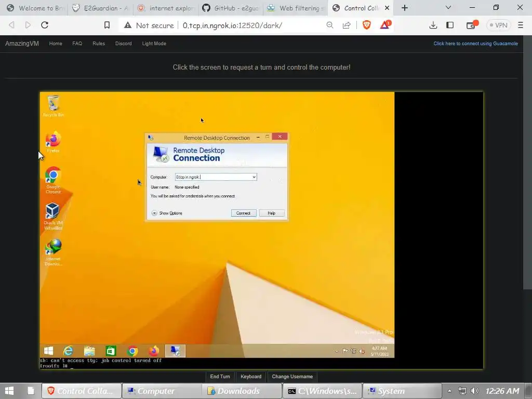
Task: Open File Explorer in the VM taskbar
Action: (x=89, y=351)
